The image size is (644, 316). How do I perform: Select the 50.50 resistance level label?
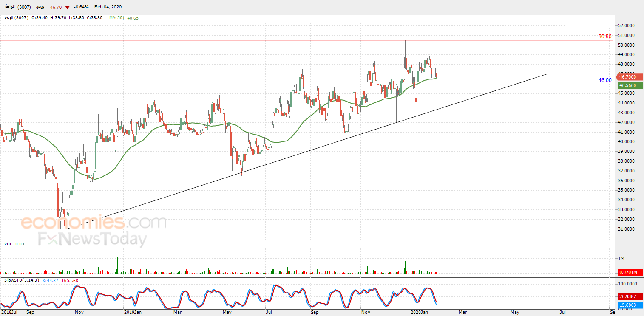605,37
